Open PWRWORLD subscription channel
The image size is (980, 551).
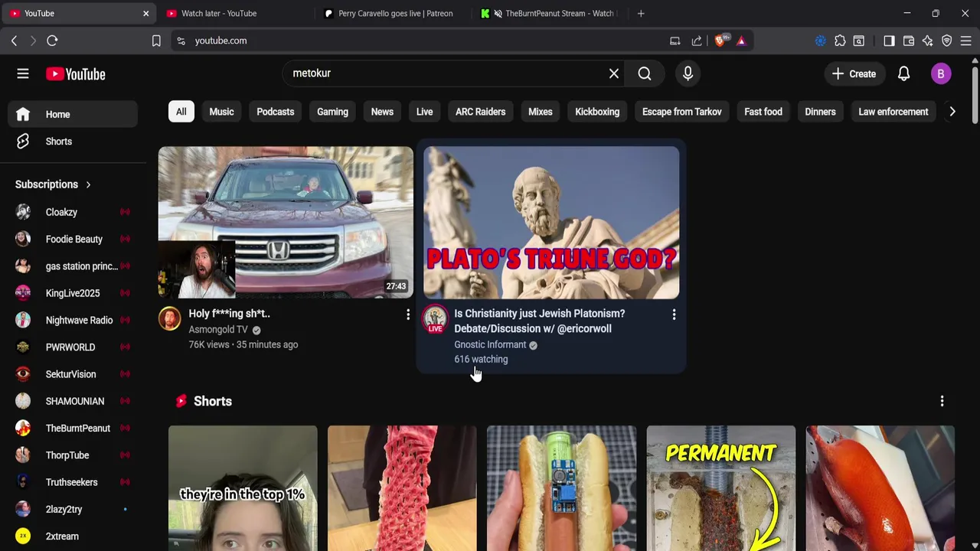click(x=73, y=347)
